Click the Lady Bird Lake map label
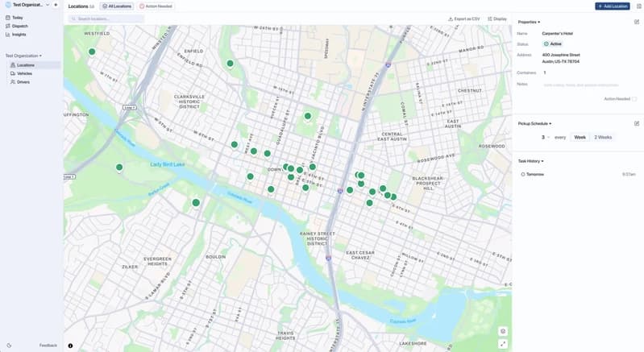The image size is (644, 352). pos(168,164)
